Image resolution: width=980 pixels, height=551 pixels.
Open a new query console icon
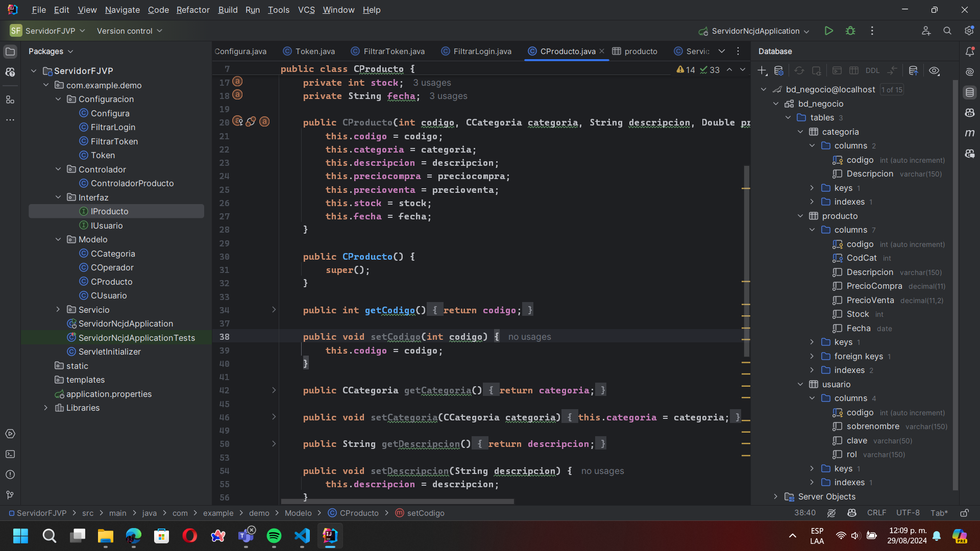[837, 70]
